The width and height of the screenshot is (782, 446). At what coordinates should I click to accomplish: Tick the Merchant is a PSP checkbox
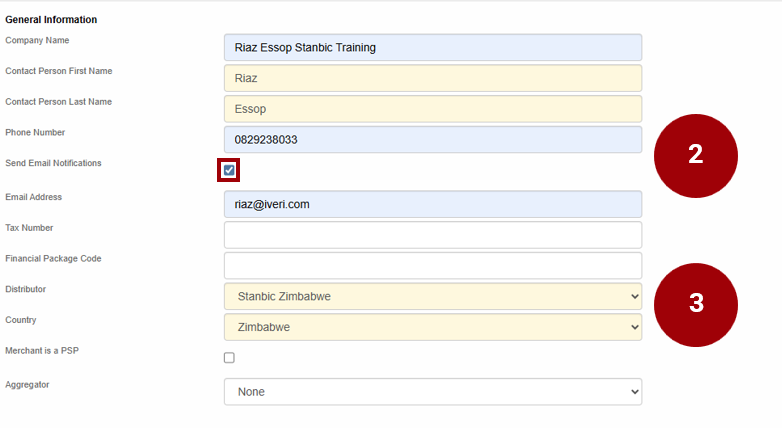(229, 358)
